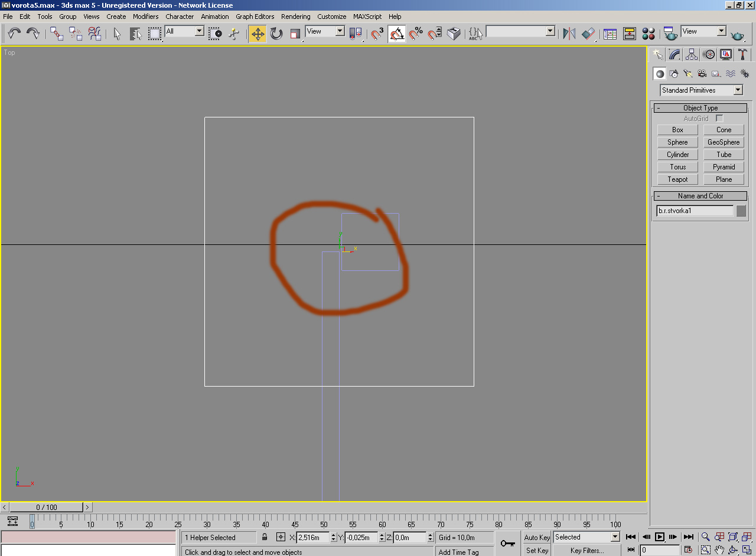Click the Use Pivot Point Center icon

[x=356, y=34]
